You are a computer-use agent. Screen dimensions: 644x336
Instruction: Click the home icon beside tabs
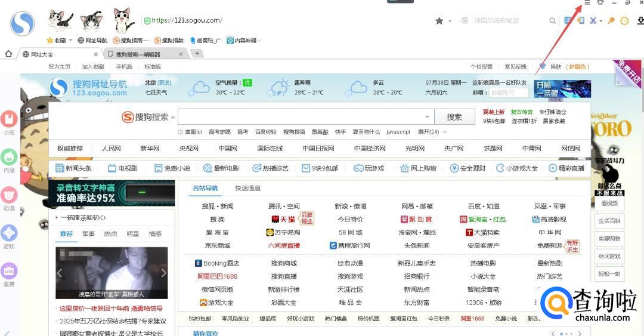click(8, 54)
